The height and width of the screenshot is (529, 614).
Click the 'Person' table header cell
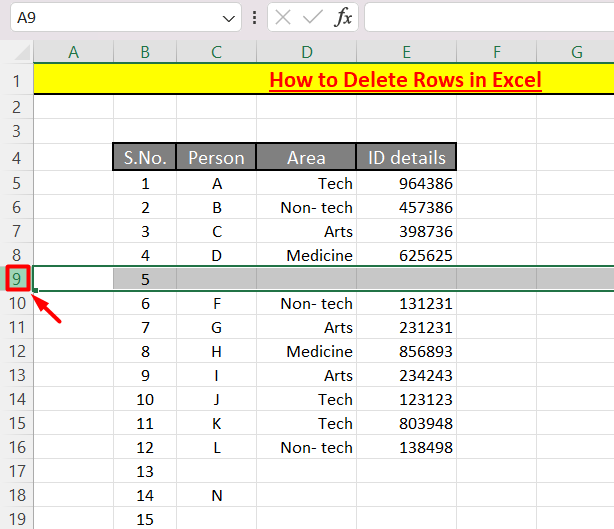pos(217,157)
